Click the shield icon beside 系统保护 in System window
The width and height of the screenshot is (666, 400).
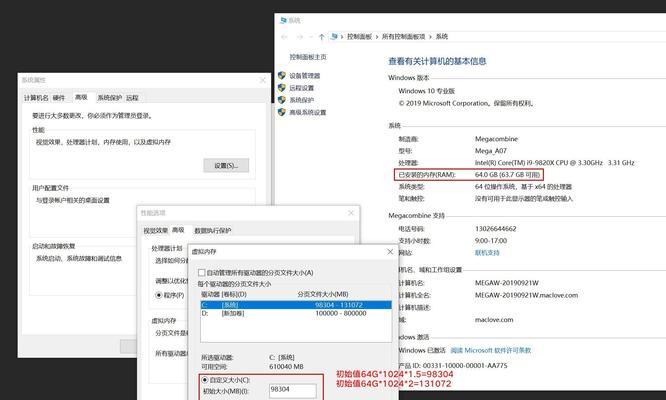[x=282, y=100]
